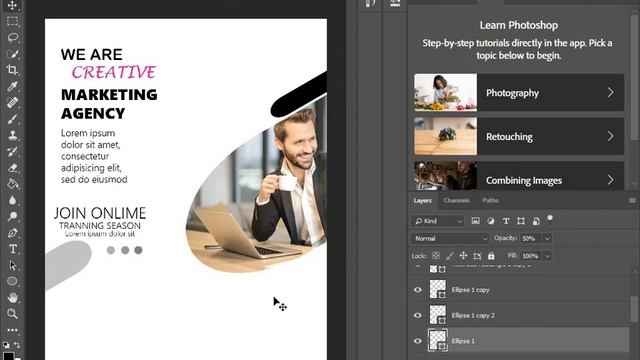Select the Ellipse shape tool
The height and width of the screenshot is (360, 640).
click(x=12, y=281)
